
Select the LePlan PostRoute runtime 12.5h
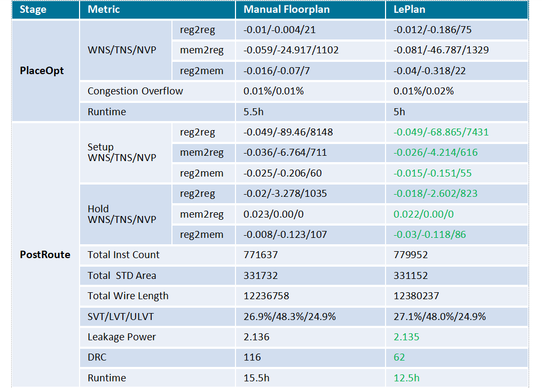(x=406, y=378)
